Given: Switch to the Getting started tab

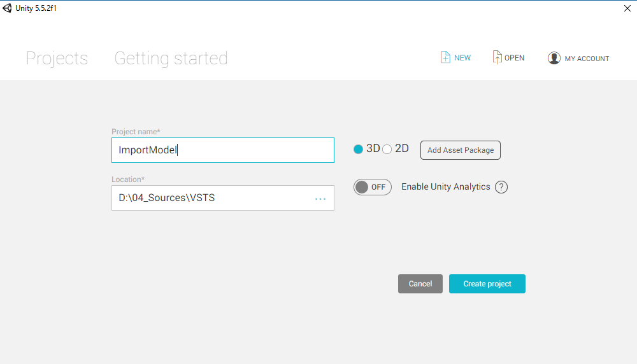Looking at the screenshot, I should click(x=171, y=59).
